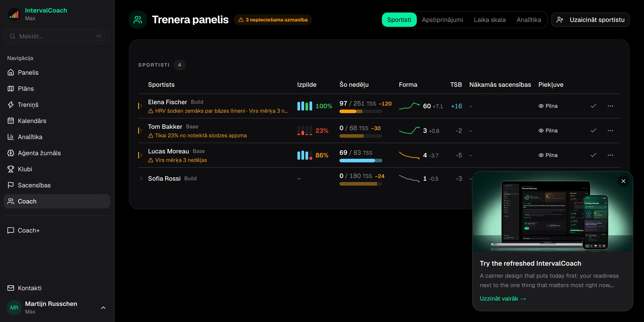Click Lucas Moreau's weekly TSS progress bar
This screenshot has height=322, width=644.
tap(360, 161)
